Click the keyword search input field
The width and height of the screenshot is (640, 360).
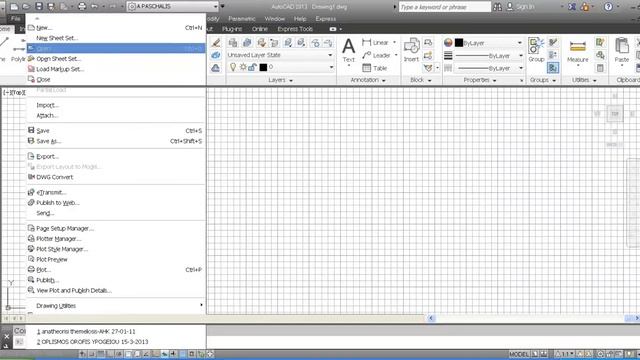tap(444, 7)
